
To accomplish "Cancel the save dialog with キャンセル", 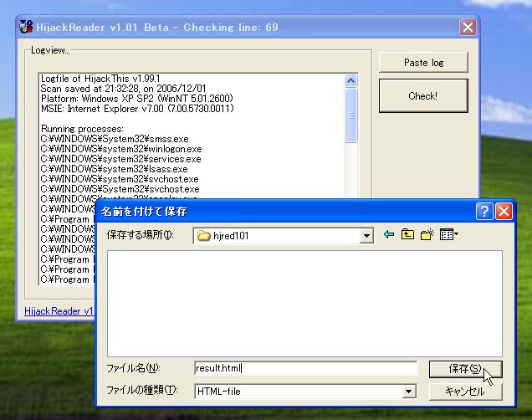I will tap(465, 392).
